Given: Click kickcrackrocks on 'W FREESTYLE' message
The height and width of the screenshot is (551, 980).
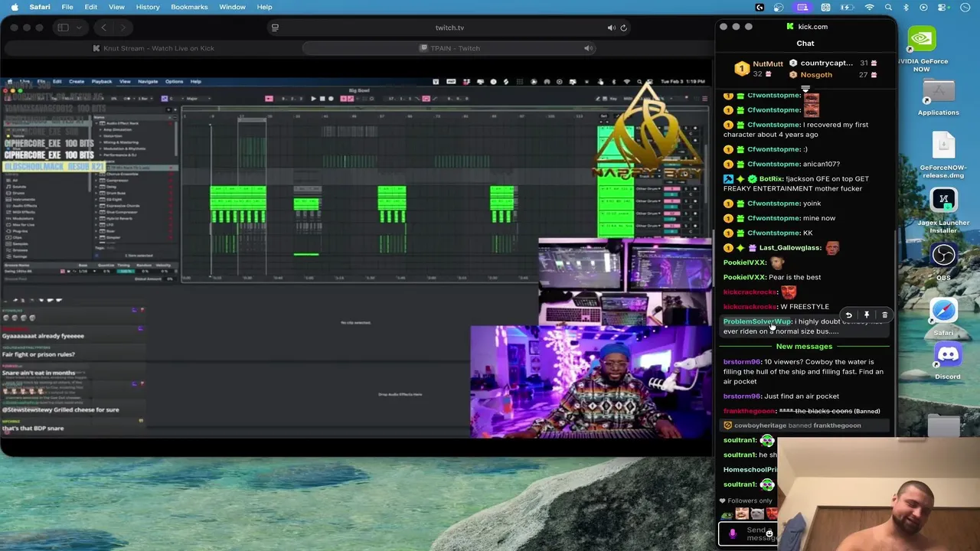Looking at the screenshot, I should click(750, 307).
